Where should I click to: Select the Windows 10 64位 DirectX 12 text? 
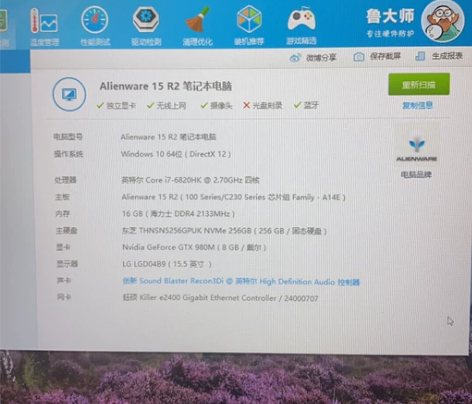pyautogui.click(x=176, y=154)
